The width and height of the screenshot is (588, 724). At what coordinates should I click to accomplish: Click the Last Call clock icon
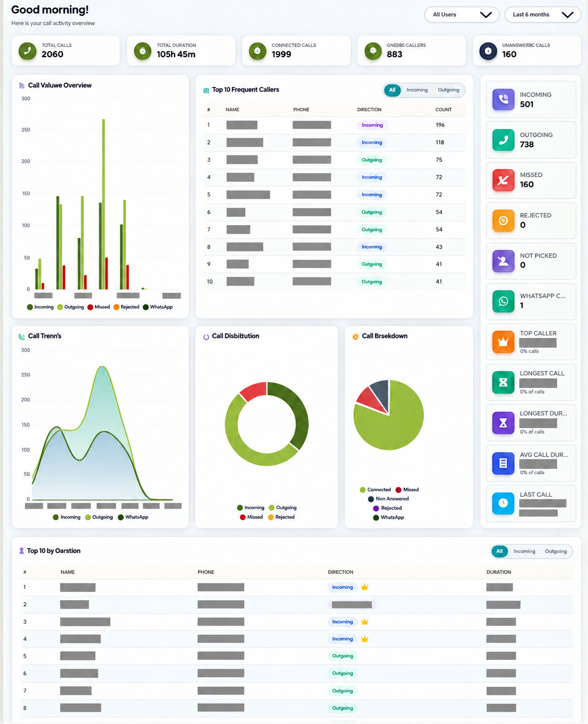pos(503,503)
